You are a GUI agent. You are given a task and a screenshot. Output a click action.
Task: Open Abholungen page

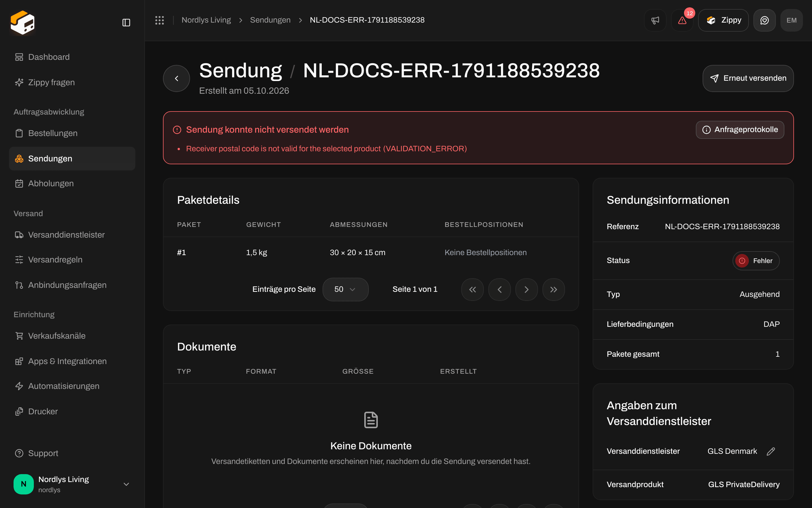72,183
